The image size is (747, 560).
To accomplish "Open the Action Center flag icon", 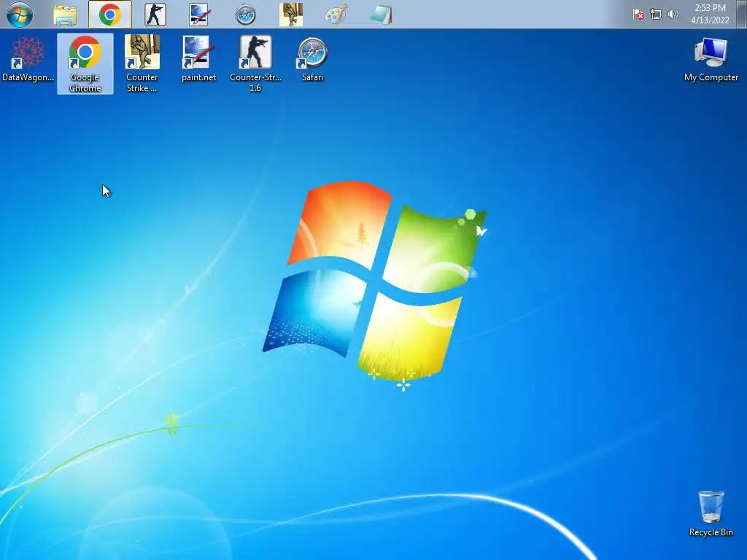I will [638, 15].
